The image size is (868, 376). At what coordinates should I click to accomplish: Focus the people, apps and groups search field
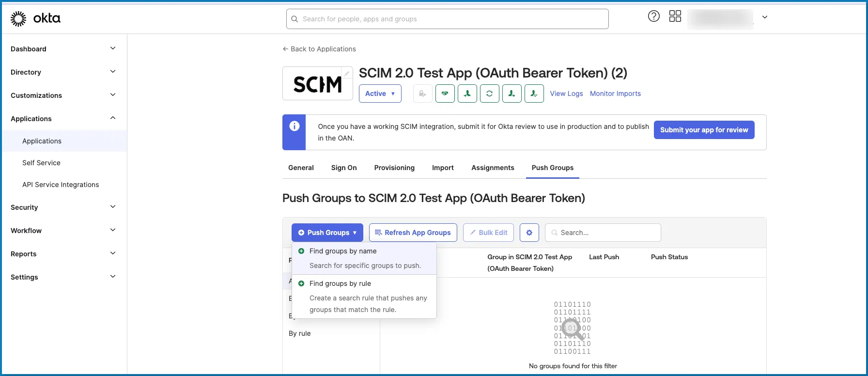[450, 19]
